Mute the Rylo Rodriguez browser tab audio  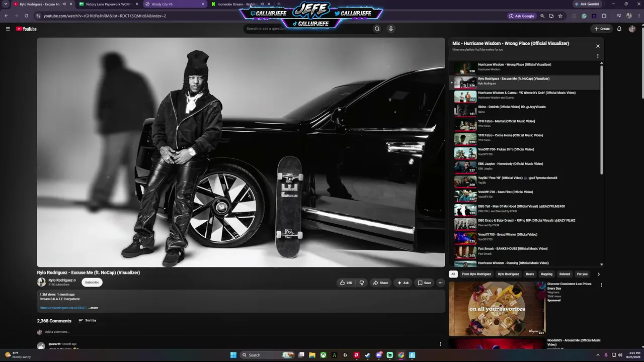pos(64,4)
